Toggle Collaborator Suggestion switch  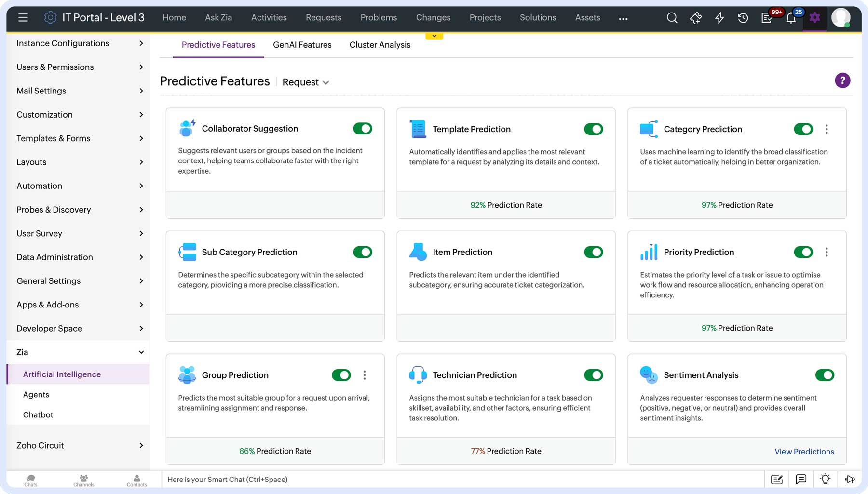[x=363, y=129]
